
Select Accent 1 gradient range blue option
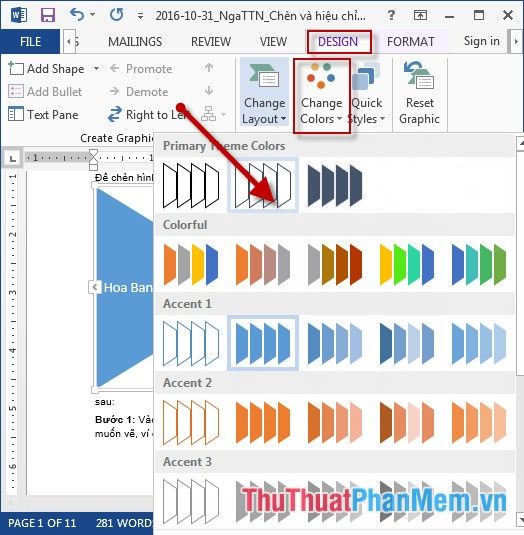click(x=335, y=343)
